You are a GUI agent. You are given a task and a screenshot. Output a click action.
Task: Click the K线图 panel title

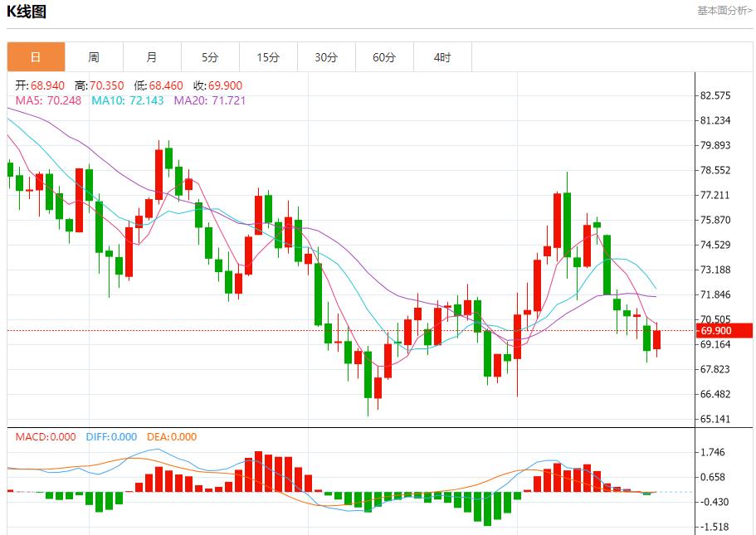pyautogui.click(x=27, y=12)
